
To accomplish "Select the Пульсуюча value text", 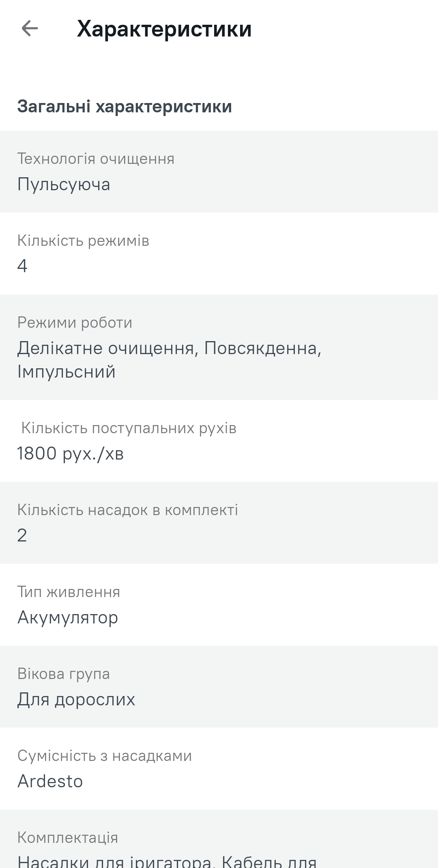I will 64,185.
